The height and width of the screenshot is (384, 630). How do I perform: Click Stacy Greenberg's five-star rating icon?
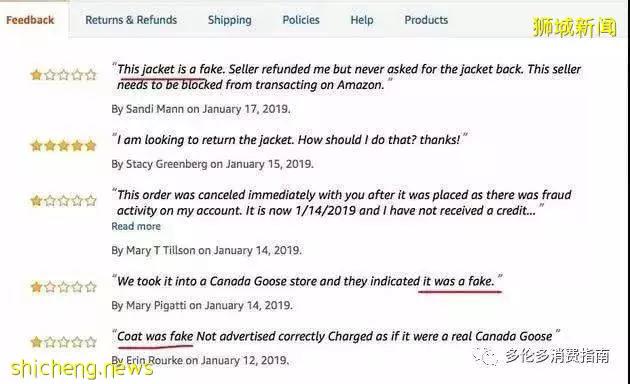tap(63, 145)
